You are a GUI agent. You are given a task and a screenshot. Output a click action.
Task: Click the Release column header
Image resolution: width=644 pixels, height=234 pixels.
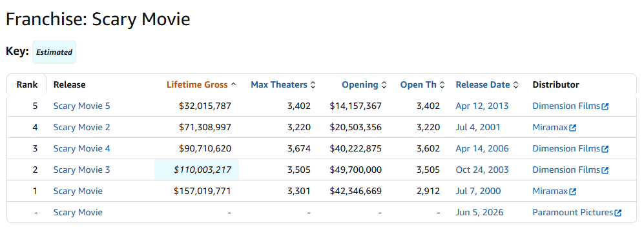coord(69,85)
